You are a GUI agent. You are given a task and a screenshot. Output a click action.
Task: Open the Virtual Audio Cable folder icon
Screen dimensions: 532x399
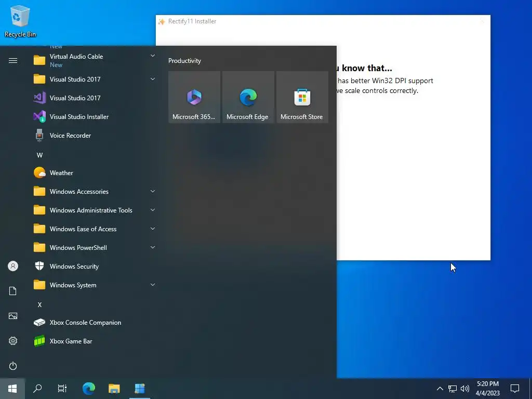click(39, 60)
